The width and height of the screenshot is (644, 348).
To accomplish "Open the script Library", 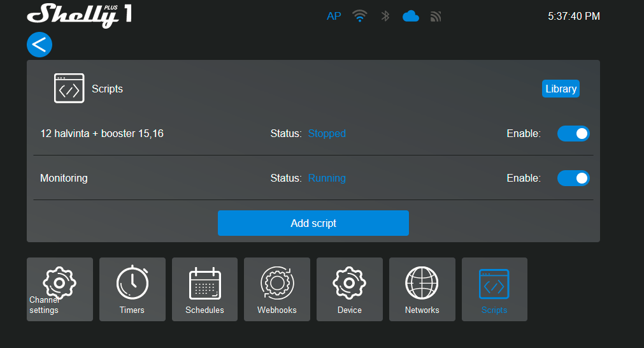I will [x=561, y=89].
